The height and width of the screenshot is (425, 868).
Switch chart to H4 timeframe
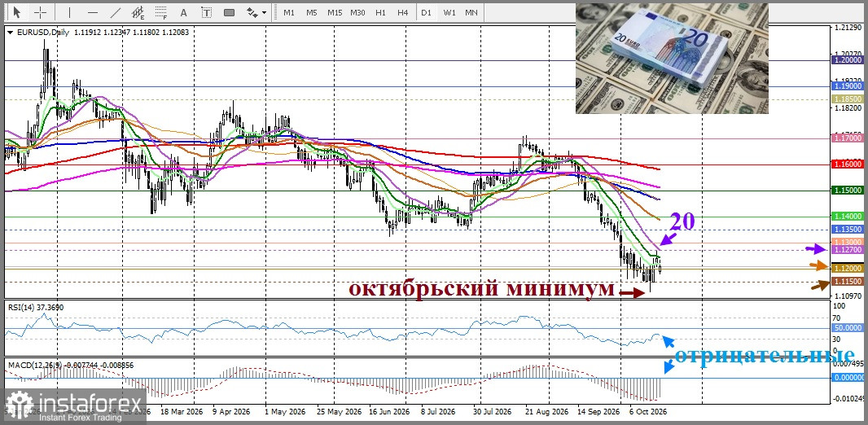tap(402, 12)
